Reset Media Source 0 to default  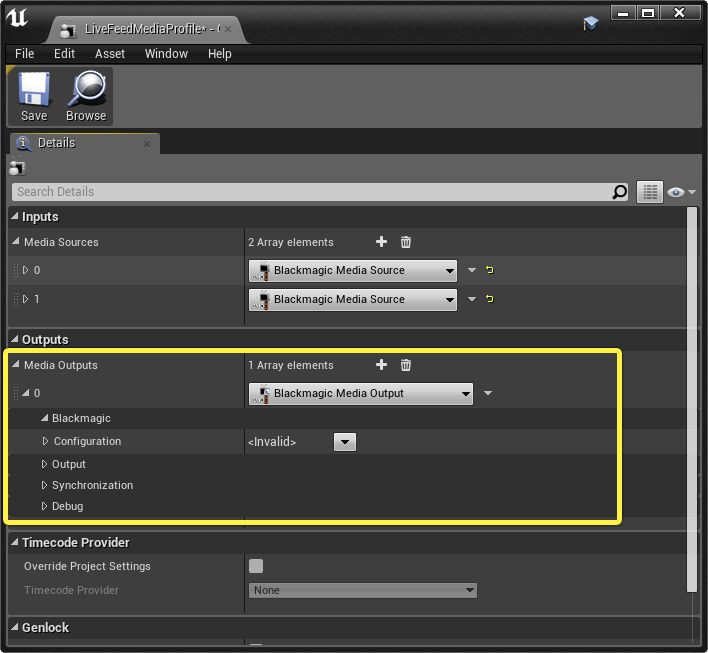point(489,270)
